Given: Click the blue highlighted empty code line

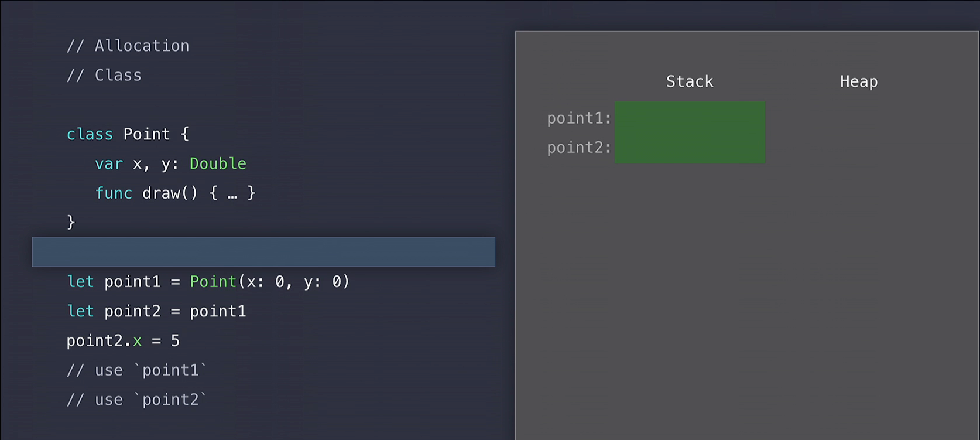Looking at the screenshot, I should [x=263, y=252].
